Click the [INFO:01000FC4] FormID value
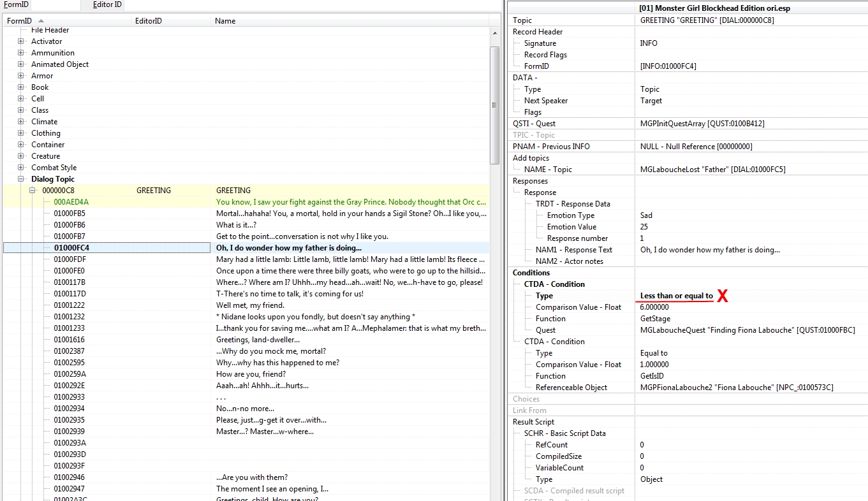The width and height of the screenshot is (868, 501). [668, 66]
